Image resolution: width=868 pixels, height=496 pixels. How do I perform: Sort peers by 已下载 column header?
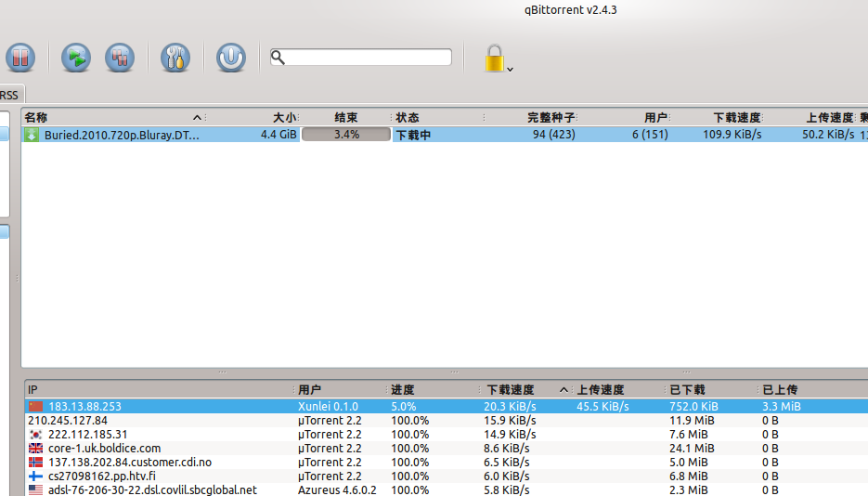coord(711,390)
